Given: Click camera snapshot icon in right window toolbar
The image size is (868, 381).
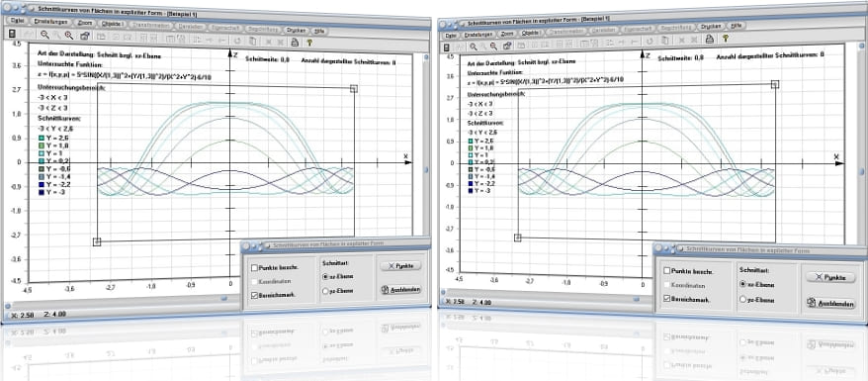Looking at the screenshot, I should (x=507, y=46).
